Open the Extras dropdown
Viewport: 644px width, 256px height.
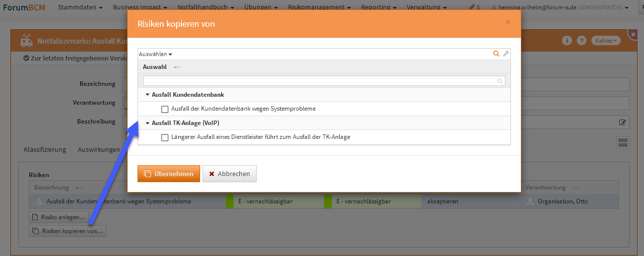coord(606,41)
